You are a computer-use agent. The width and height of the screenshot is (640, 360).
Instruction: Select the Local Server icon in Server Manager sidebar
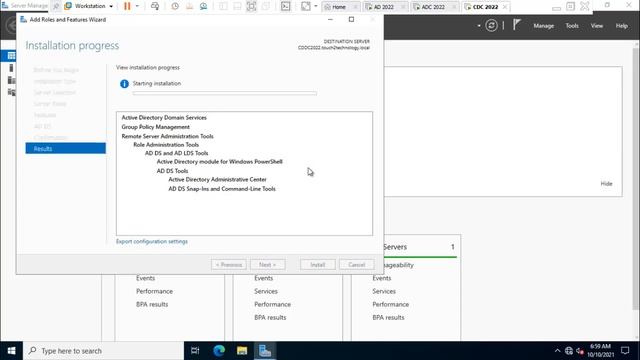(11, 68)
